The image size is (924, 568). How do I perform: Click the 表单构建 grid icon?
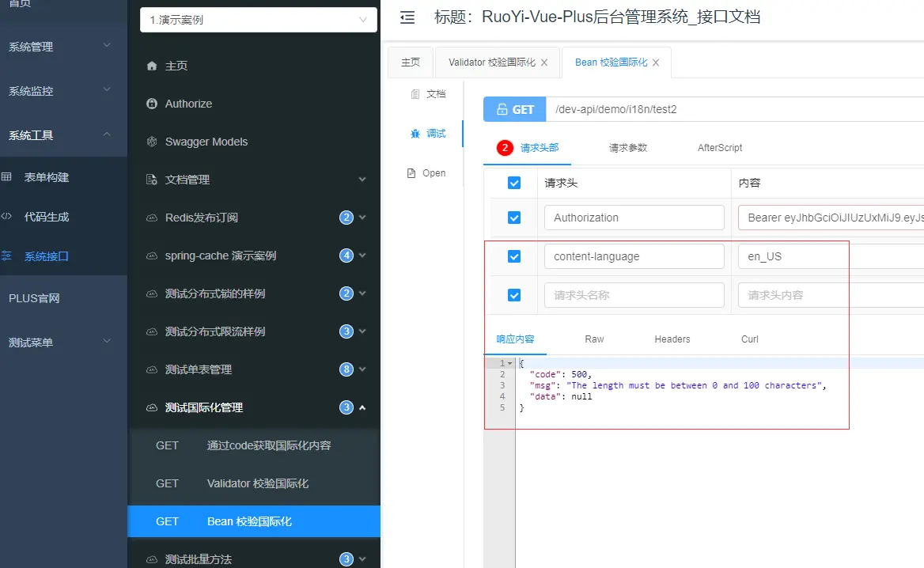point(6,176)
